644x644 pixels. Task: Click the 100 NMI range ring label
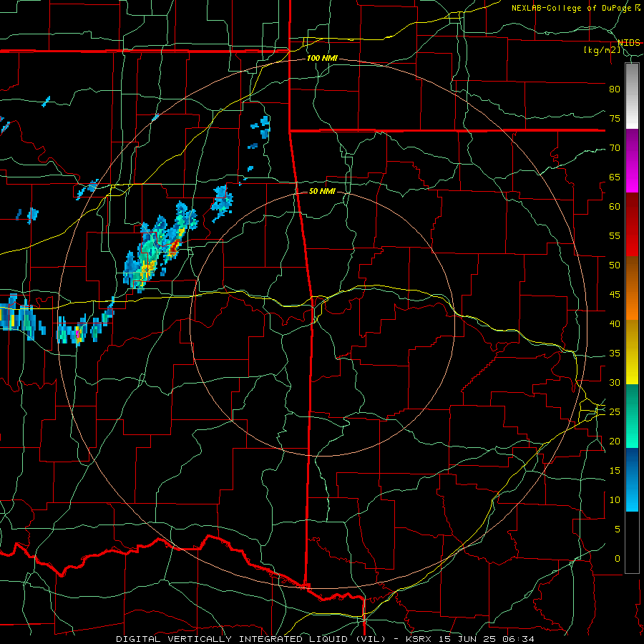pyautogui.click(x=322, y=59)
